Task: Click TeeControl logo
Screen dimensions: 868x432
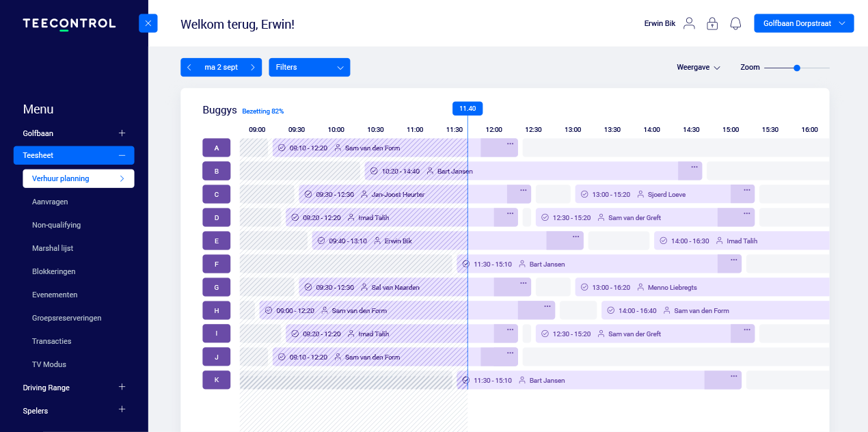Action: pos(69,24)
